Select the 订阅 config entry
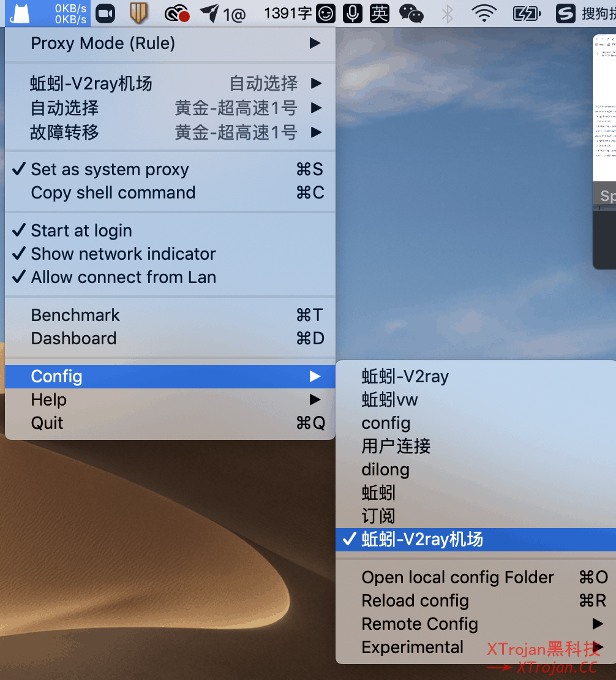 pos(476,516)
